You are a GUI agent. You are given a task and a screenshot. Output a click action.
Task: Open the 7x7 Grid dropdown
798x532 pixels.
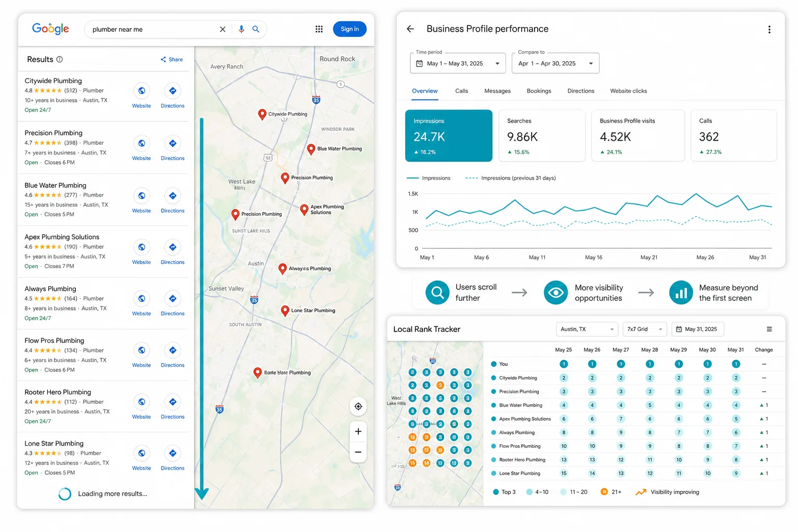(x=644, y=329)
